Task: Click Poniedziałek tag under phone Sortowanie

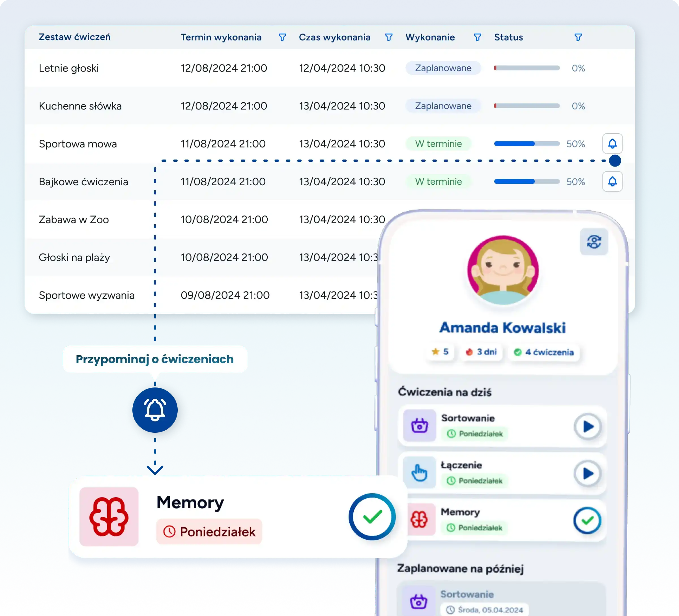Action: (x=475, y=434)
